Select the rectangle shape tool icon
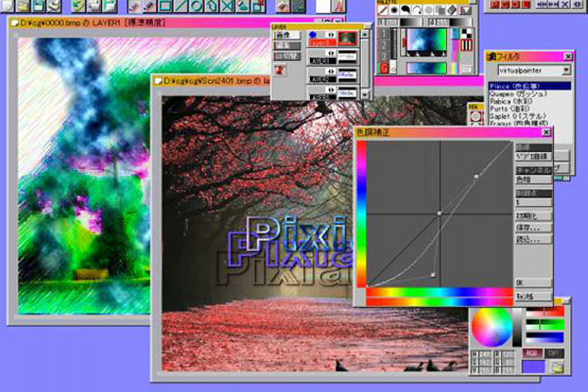Screen dimensions: 588x392 tap(165, 5)
